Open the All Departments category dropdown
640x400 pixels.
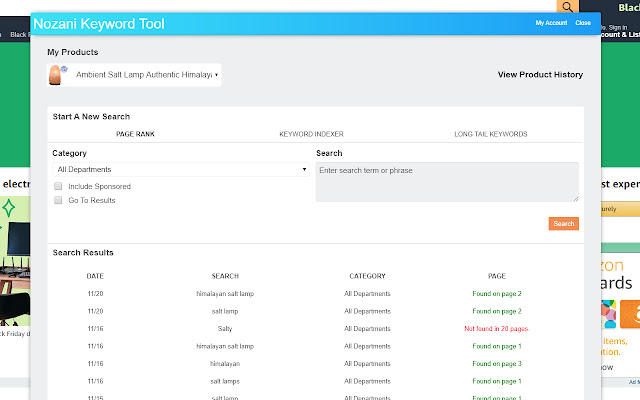[x=180, y=169]
